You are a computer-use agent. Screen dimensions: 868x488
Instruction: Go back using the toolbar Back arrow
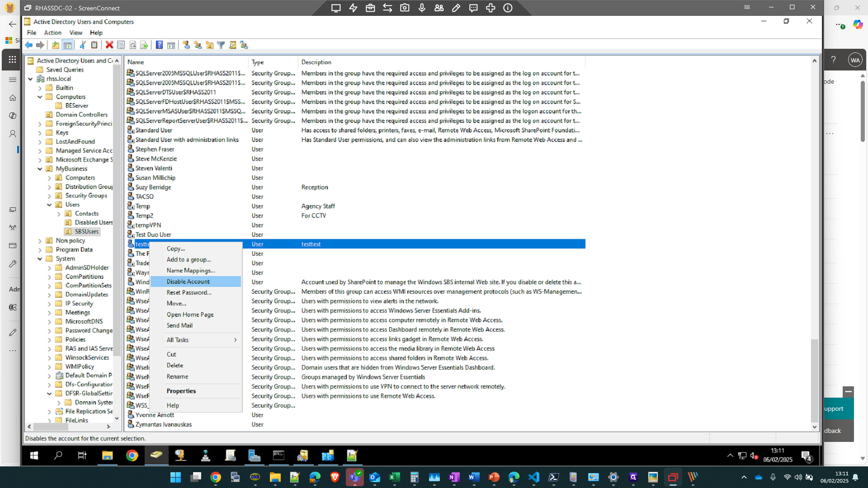(29, 45)
